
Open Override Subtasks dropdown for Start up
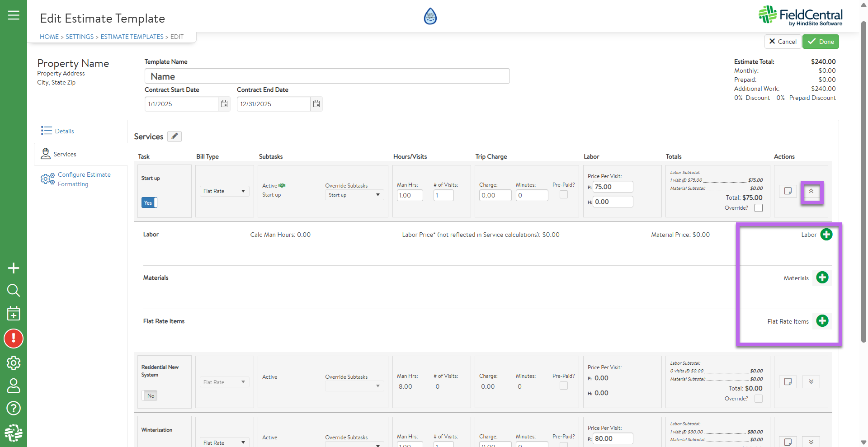(x=354, y=195)
